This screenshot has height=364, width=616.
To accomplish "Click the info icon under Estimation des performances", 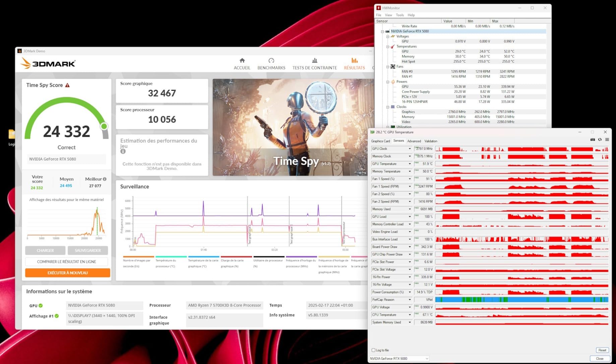I will click(123, 151).
